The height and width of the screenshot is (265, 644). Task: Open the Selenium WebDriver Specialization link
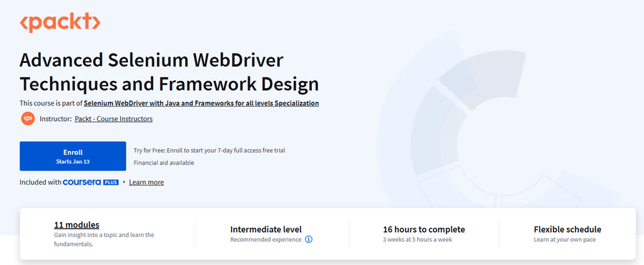pyautogui.click(x=201, y=103)
